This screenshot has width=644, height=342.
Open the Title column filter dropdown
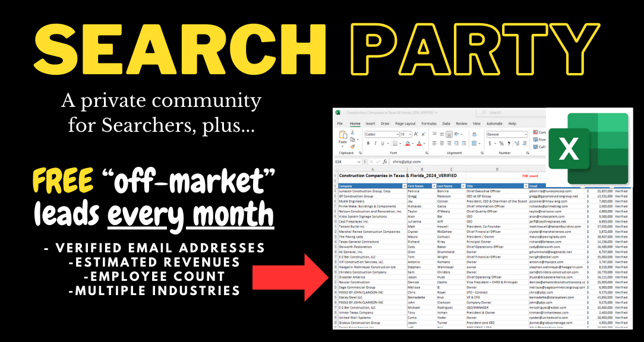pyautogui.click(x=526, y=186)
